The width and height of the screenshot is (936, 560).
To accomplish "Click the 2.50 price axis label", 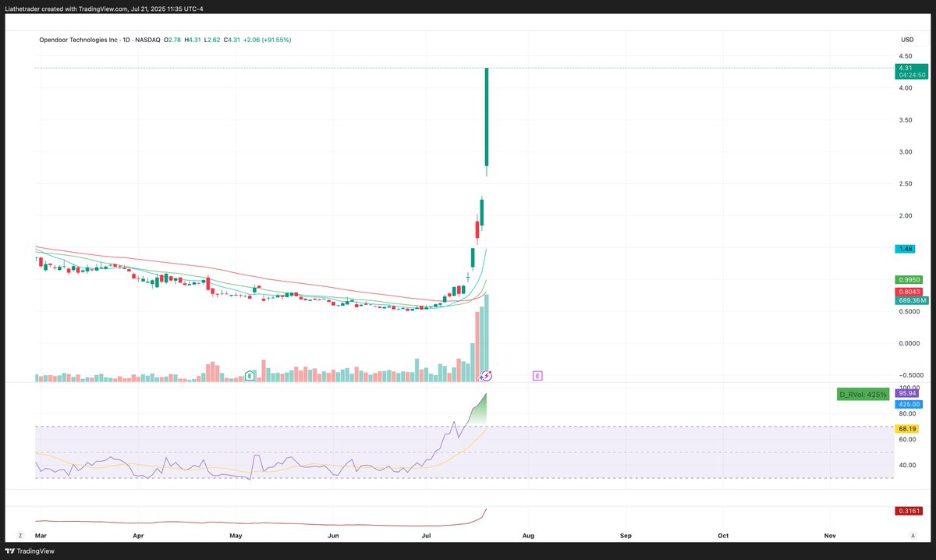I will tap(906, 184).
